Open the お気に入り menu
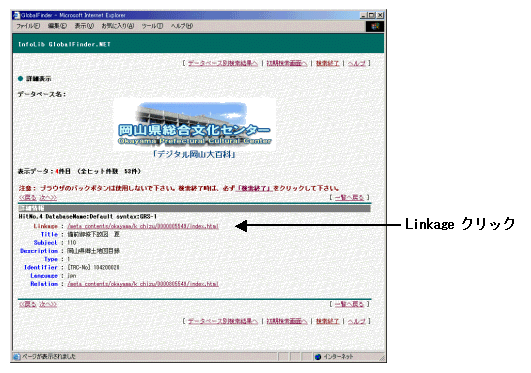The height and width of the screenshot is (373, 531). 118,26
